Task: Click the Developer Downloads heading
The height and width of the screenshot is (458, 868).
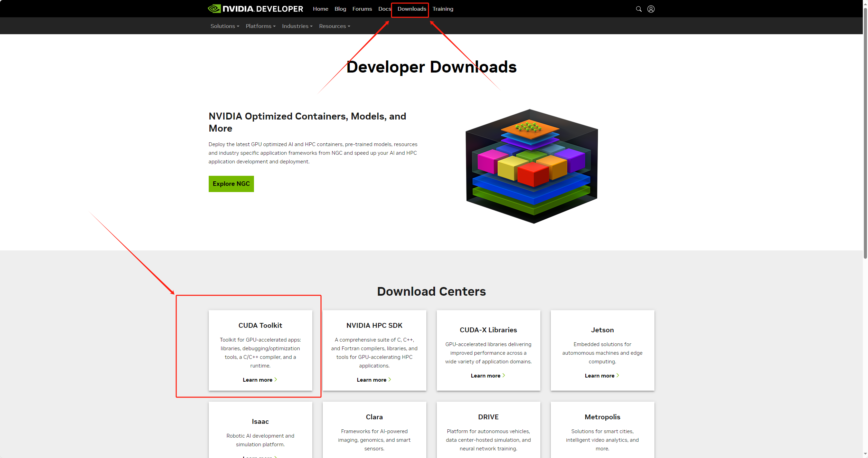Action: [x=431, y=67]
